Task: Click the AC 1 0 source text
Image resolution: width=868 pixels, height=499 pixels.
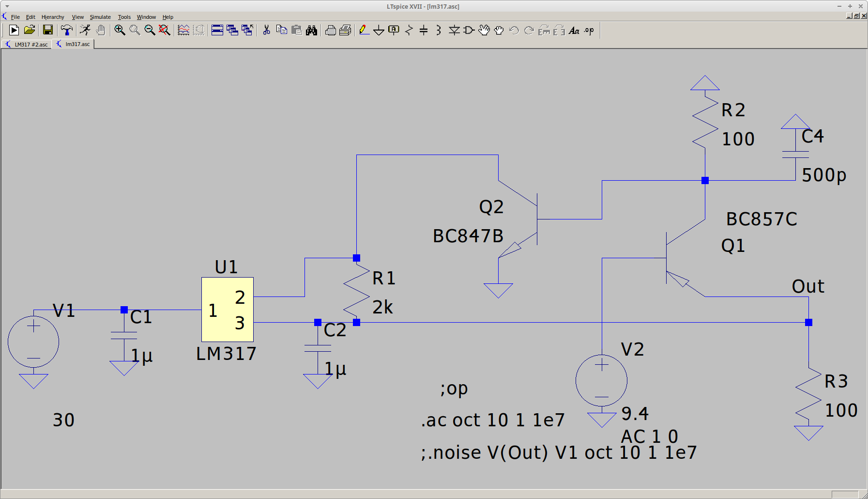Action: [650, 437]
